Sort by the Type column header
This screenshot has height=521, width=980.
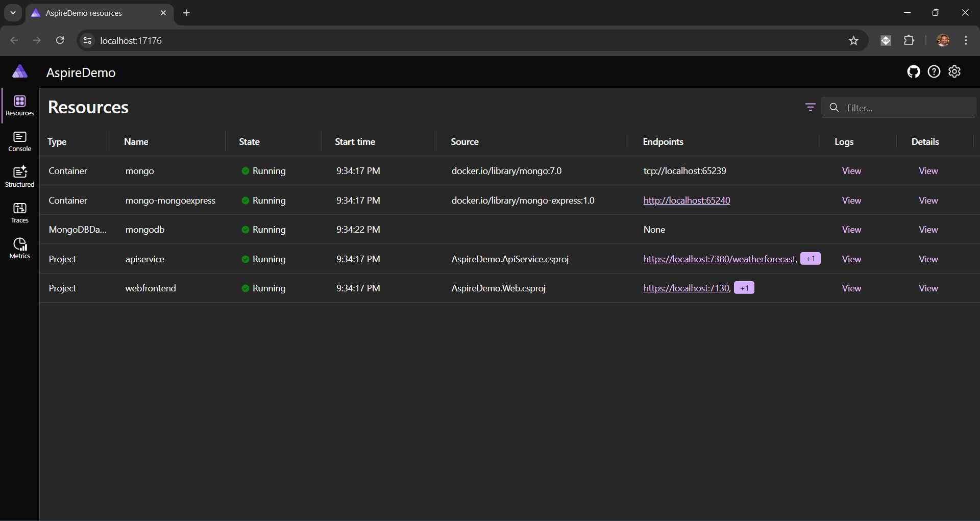57,142
